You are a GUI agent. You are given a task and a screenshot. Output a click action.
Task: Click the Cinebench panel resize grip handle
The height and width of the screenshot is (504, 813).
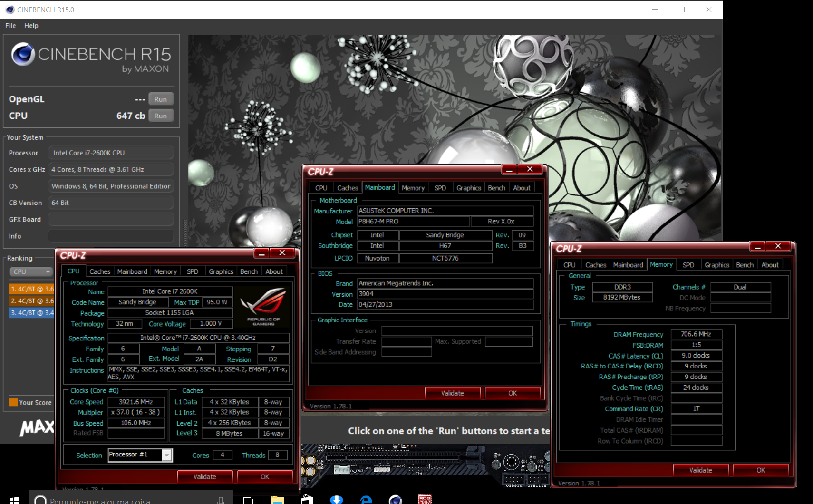coord(185,233)
